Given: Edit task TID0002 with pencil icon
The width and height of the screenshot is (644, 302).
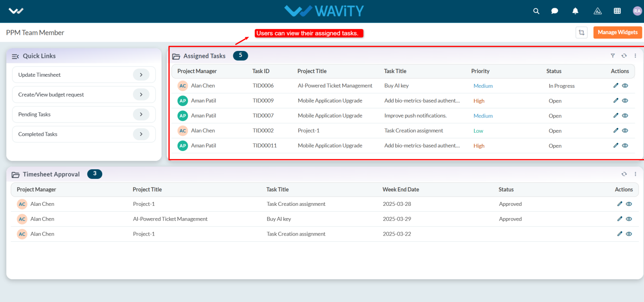Looking at the screenshot, I should pos(616,130).
